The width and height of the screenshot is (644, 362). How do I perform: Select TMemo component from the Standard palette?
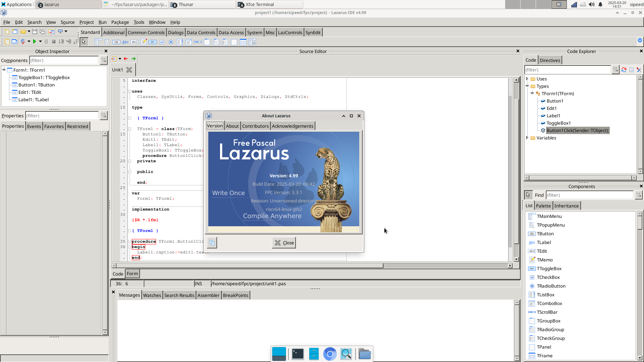pyautogui.click(x=144, y=42)
